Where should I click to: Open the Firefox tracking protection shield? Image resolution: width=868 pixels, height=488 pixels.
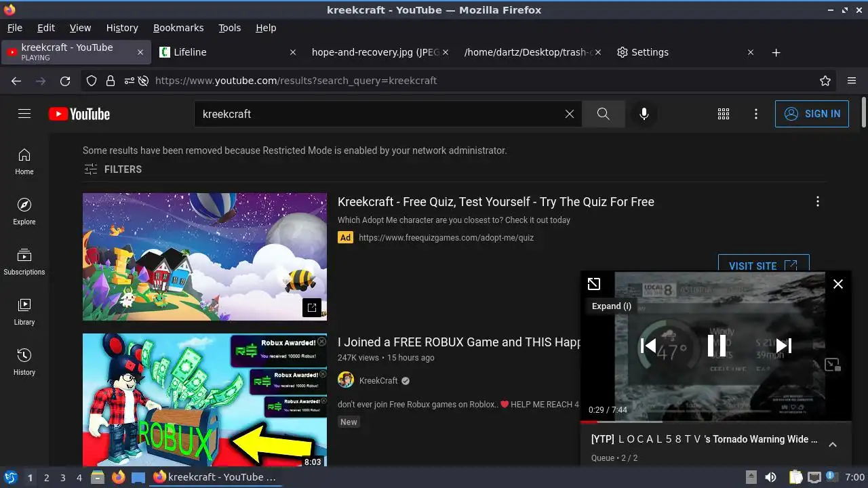(92, 81)
